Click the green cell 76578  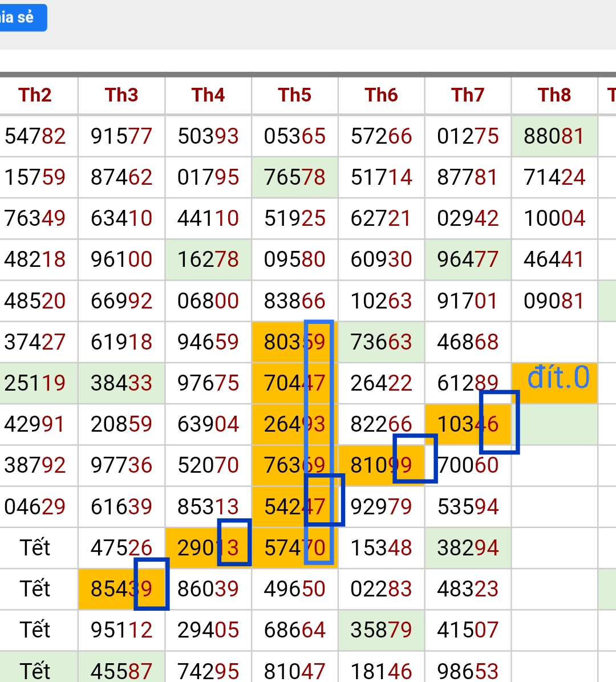(295, 177)
